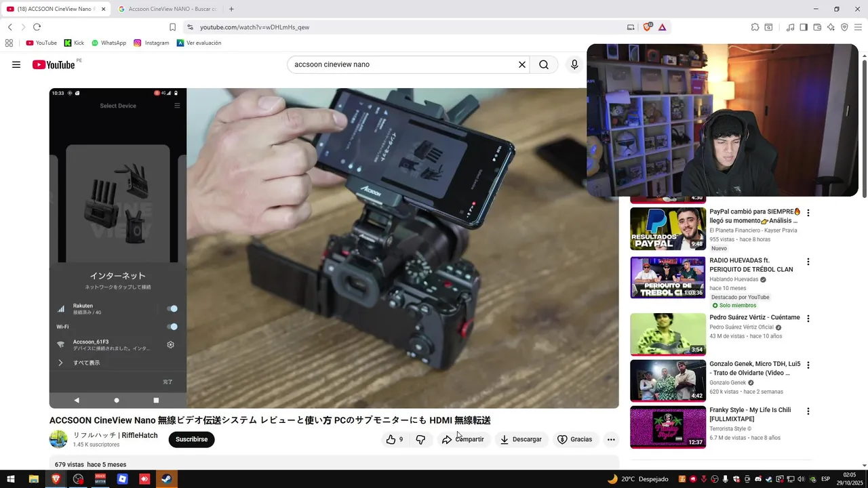Open the RiffleHatch channel name link

(115, 435)
